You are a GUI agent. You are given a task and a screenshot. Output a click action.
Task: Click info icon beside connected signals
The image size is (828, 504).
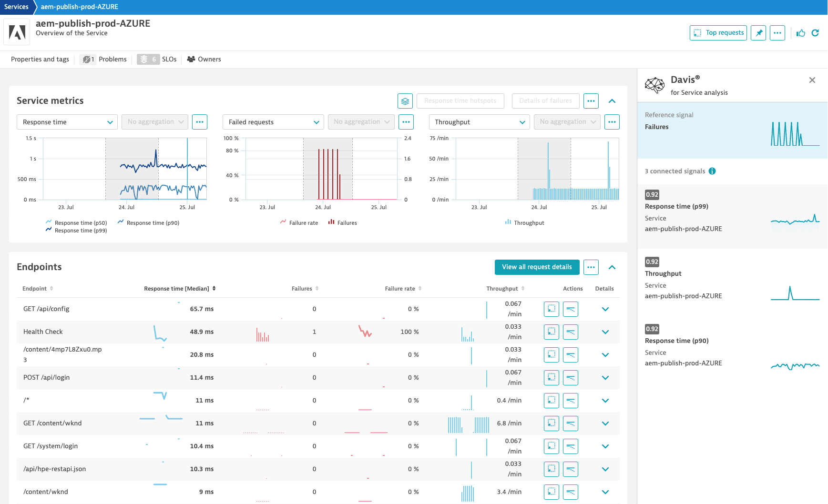pos(712,171)
